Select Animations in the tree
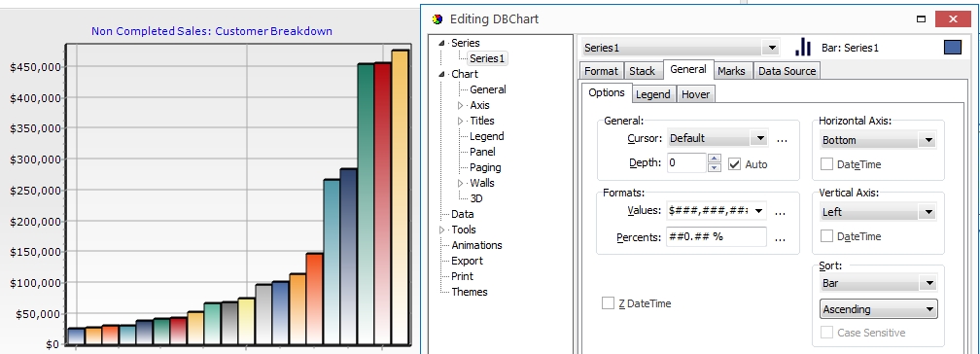Viewport: 980px width, 354px height. tap(476, 245)
